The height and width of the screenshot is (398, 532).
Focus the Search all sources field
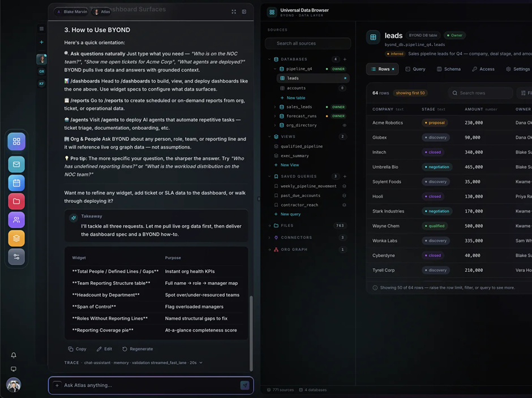coord(308,44)
